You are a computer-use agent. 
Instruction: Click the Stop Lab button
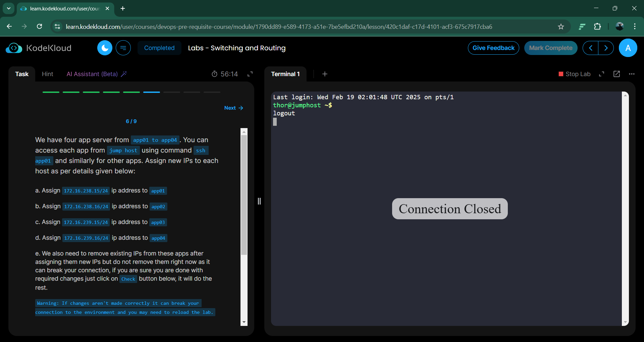(x=574, y=74)
